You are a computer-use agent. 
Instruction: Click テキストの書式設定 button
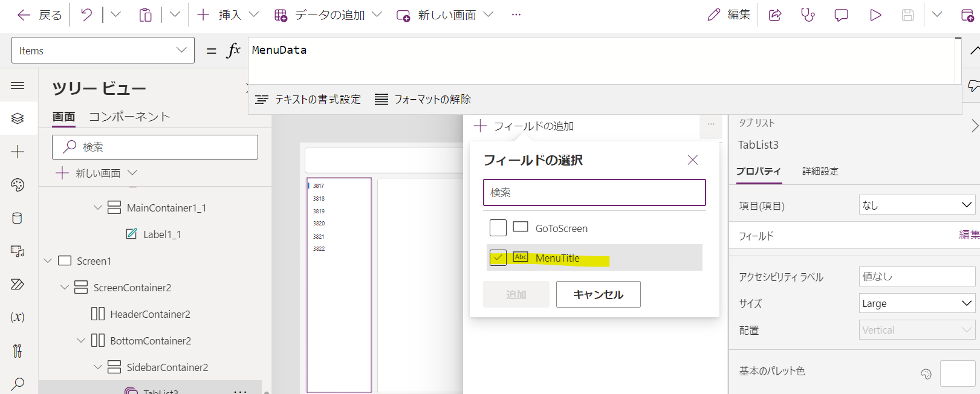[x=308, y=99]
